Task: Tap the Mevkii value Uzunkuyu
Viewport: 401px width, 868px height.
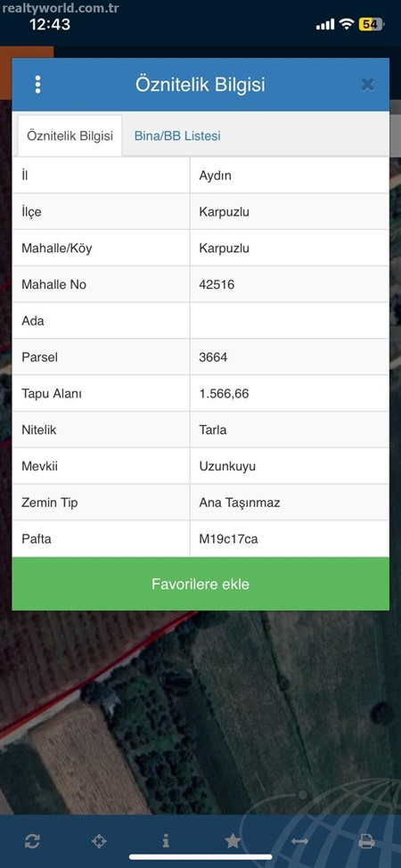Action: click(227, 466)
